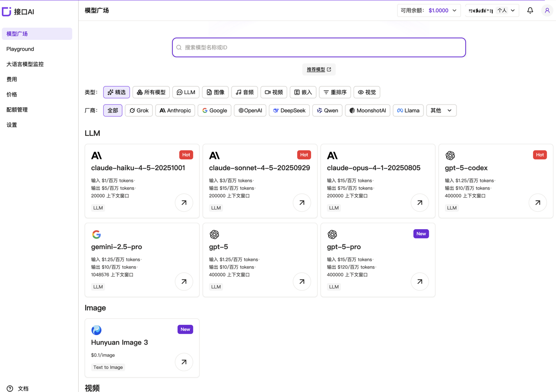Open arrow on claude-haiku-4-5-20251001 card
This screenshot has height=392, width=556.
click(x=184, y=203)
